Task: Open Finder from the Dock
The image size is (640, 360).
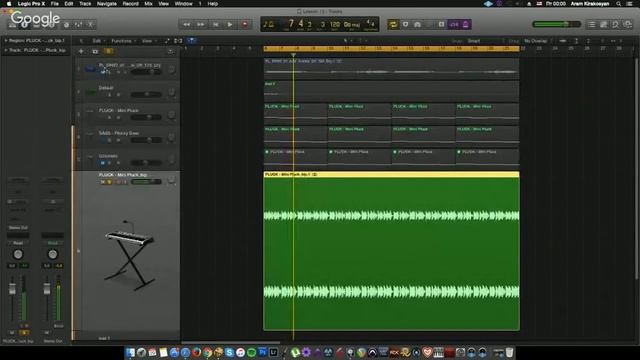Action: pyautogui.click(x=130, y=352)
